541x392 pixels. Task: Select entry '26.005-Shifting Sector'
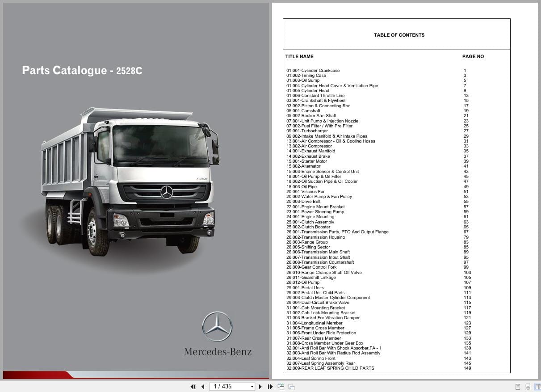(308, 247)
